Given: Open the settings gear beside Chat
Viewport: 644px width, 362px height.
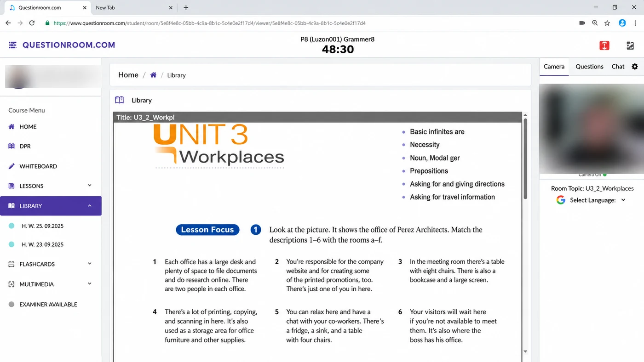Looking at the screenshot, I should click(x=635, y=67).
